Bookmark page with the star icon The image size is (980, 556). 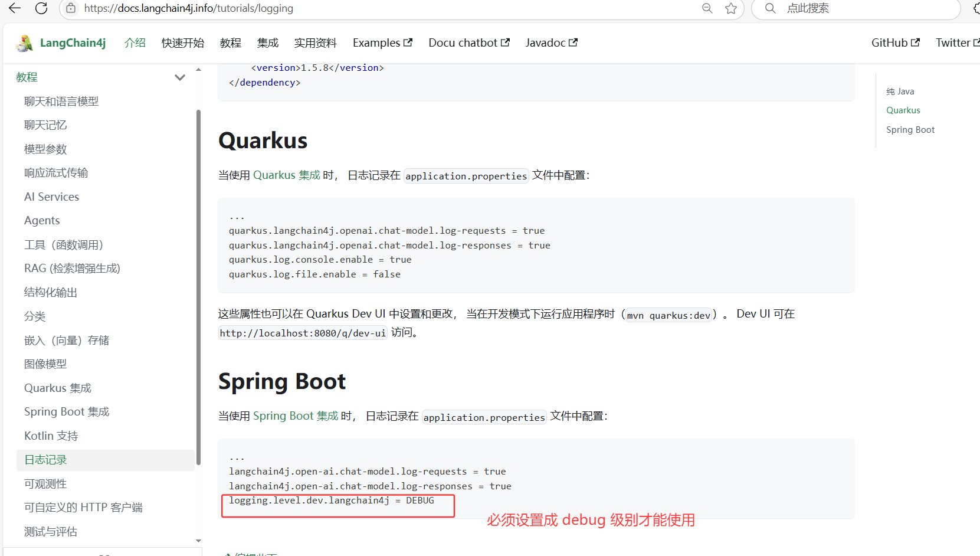click(x=731, y=8)
